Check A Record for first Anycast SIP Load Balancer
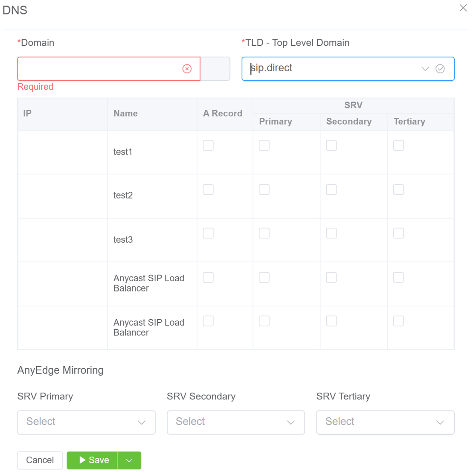The height and width of the screenshot is (472, 476). (x=208, y=277)
